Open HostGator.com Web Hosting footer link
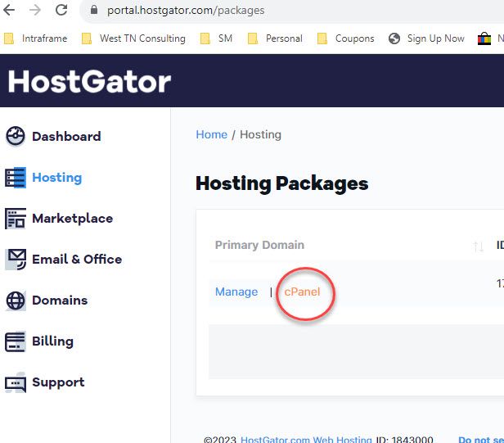Image resolution: width=504 pixels, height=443 pixels. pos(306,439)
